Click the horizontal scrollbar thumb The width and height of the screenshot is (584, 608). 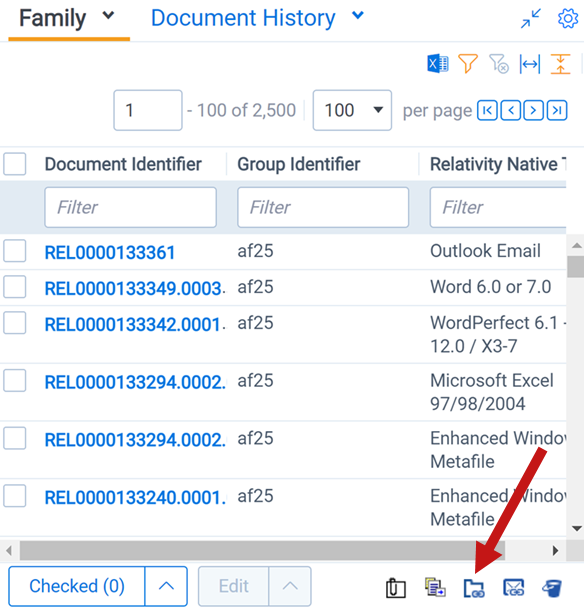(262, 550)
